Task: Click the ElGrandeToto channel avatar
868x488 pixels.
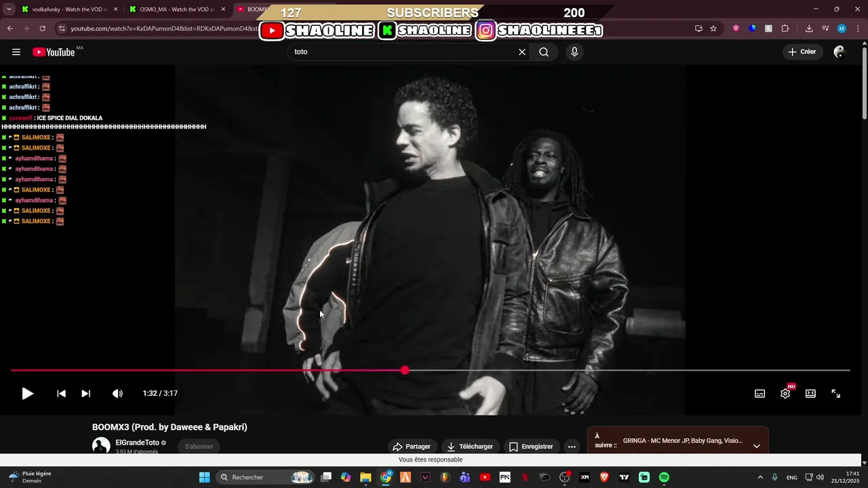Action: point(101,446)
